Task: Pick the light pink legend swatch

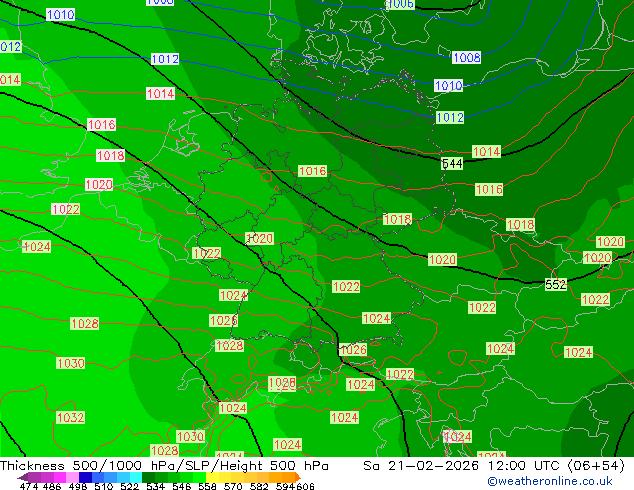Action: tap(71, 477)
